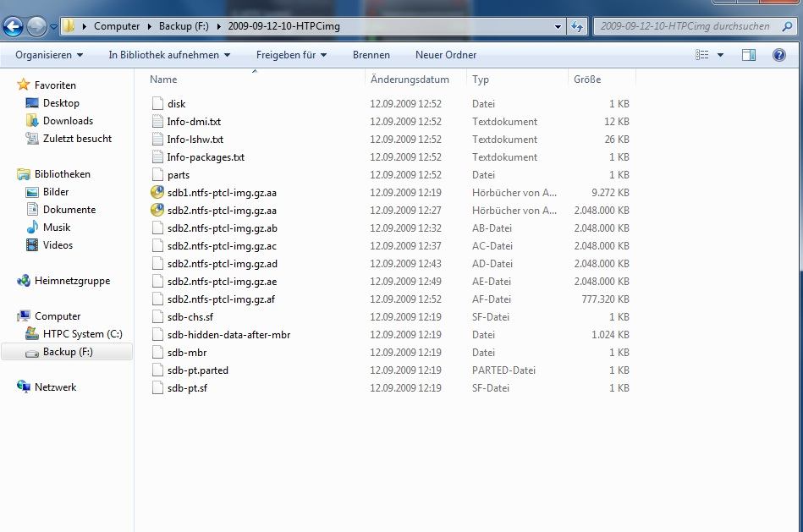Click the sdb2.ntfs-ptcl-img.gz.ad file icon
The width and height of the screenshot is (803, 532).
tap(157, 263)
